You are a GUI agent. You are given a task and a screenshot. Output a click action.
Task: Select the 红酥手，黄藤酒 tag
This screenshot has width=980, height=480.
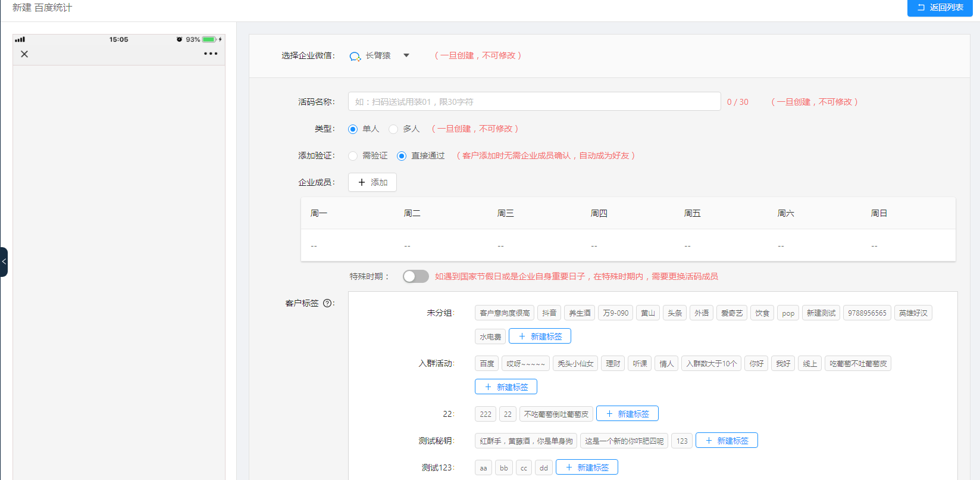[526, 441]
